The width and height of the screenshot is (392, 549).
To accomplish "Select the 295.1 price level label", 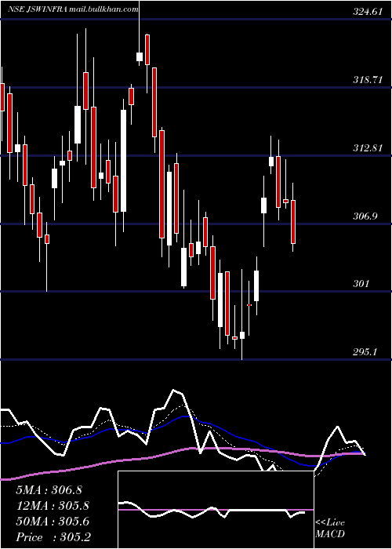I will tap(365, 351).
